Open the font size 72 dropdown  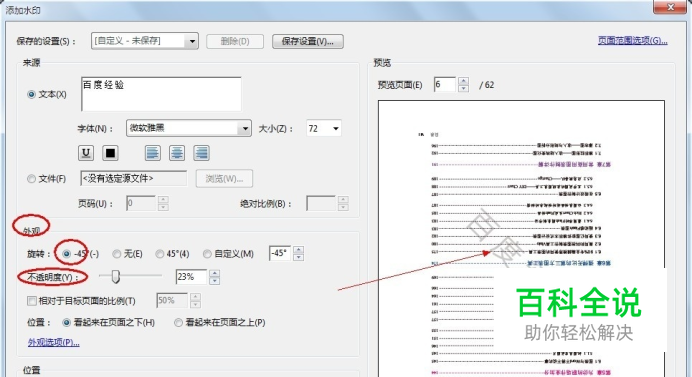click(335, 128)
